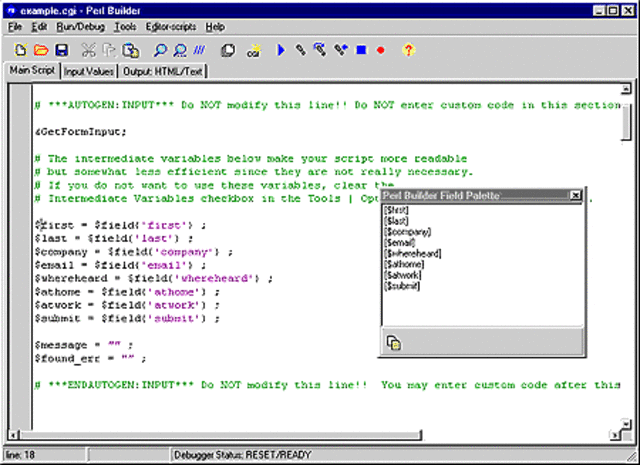Switch to the Output: HTML/Text tab
This screenshot has width=640, height=465.
point(162,71)
